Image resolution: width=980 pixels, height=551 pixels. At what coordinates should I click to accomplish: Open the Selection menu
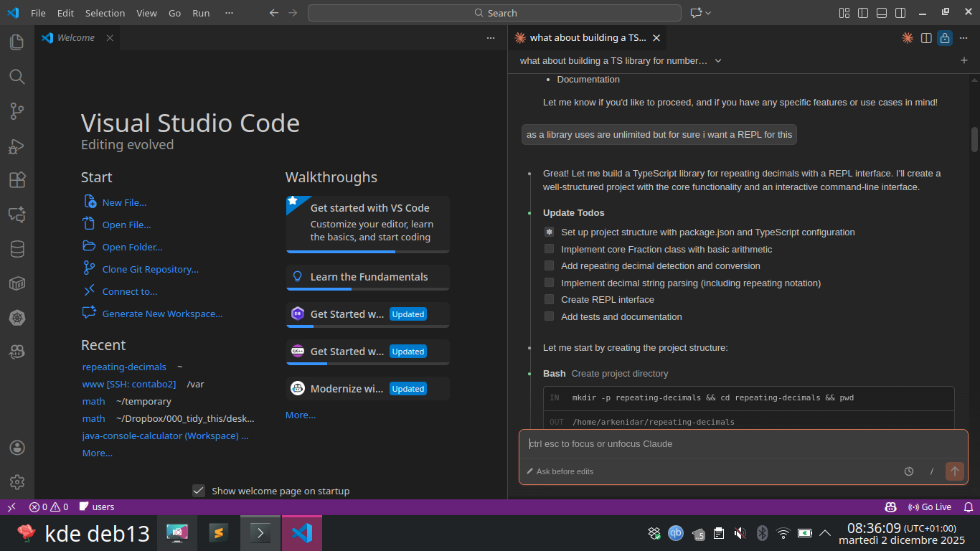(x=105, y=13)
